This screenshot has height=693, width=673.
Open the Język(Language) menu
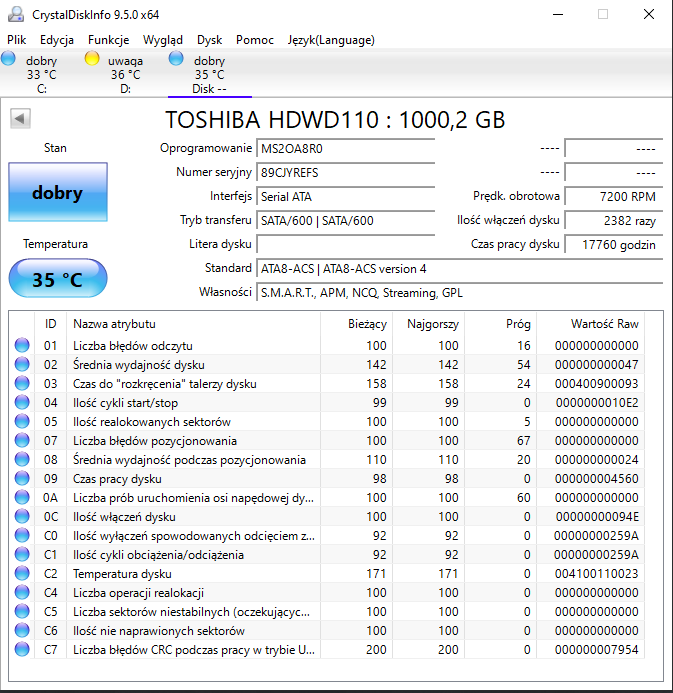point(331,40)
